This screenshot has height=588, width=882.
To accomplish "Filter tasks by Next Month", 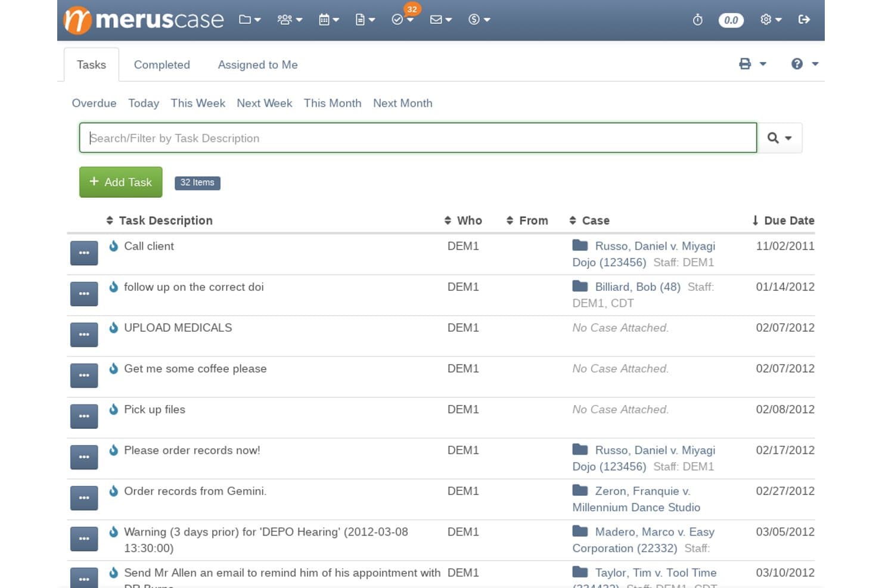I will [x=403, y=103].
